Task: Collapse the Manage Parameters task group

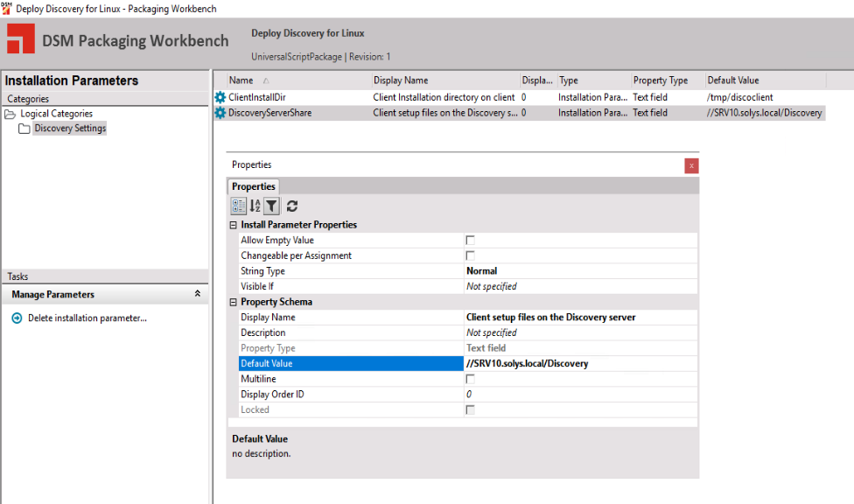Action: [197, 295]
